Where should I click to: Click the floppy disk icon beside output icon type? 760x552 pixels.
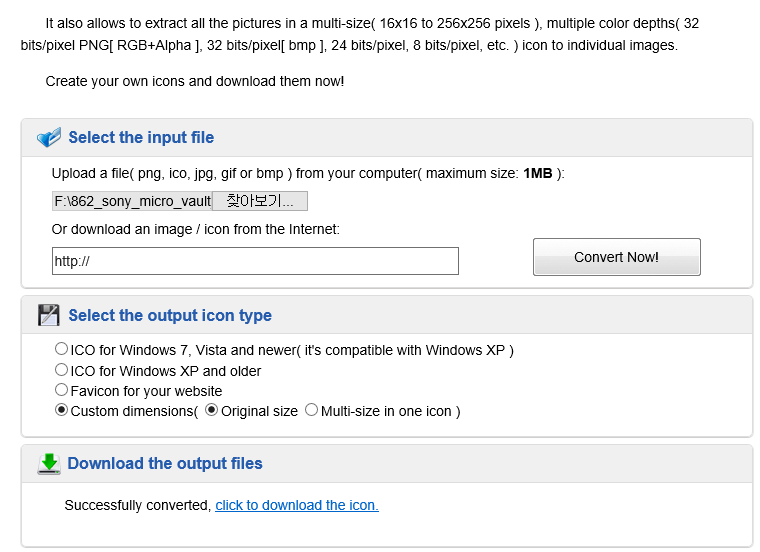[48, 315]
